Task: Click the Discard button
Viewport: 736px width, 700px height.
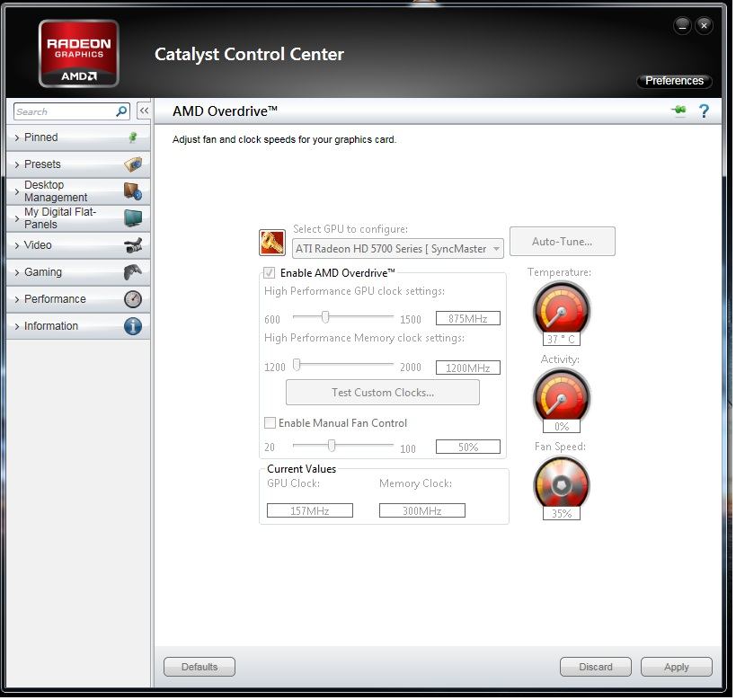Action: 596,667
